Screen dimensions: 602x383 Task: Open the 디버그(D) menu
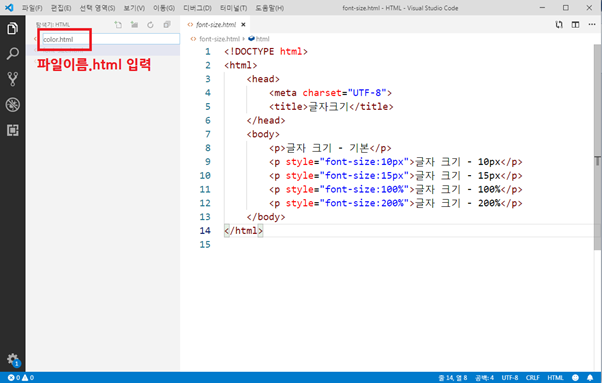(197, 8)
